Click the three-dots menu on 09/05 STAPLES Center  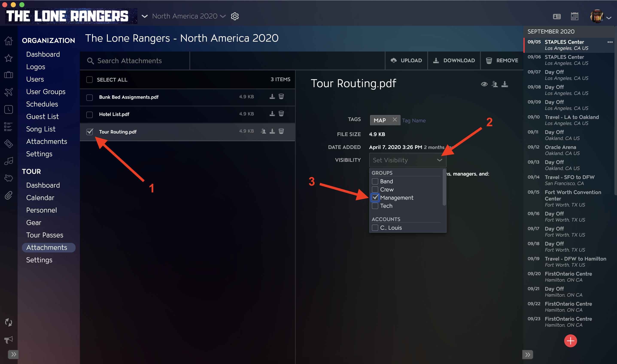tap(610, 42)
